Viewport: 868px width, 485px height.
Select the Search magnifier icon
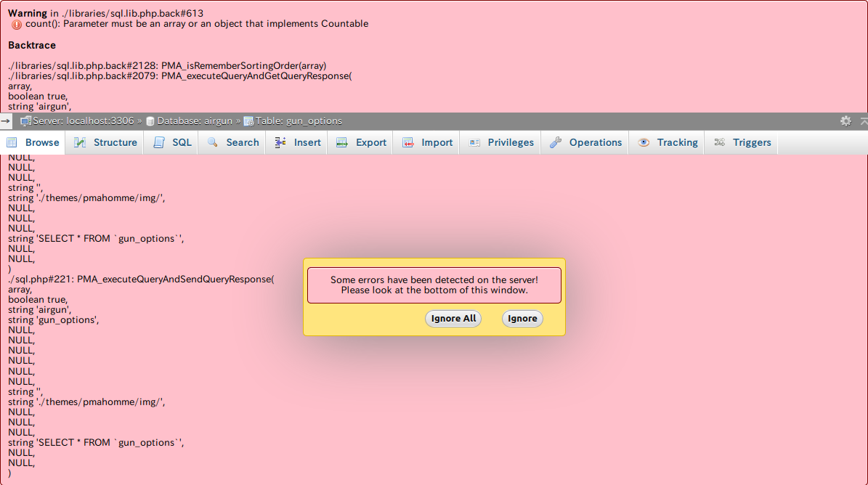(213, 142)
